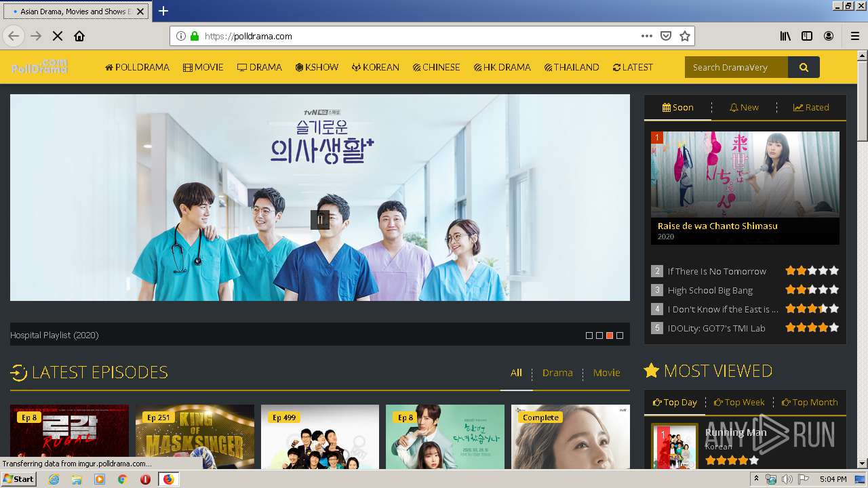Click PollDrama.com site logo
The width and height of the screenshot is (868, 488).
coord(39,66)
